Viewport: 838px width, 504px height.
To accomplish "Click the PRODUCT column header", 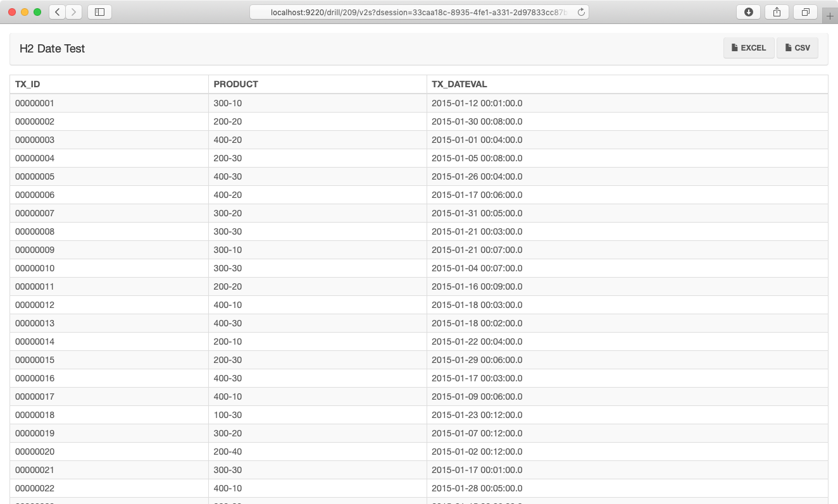I will [x=235, y=84].
